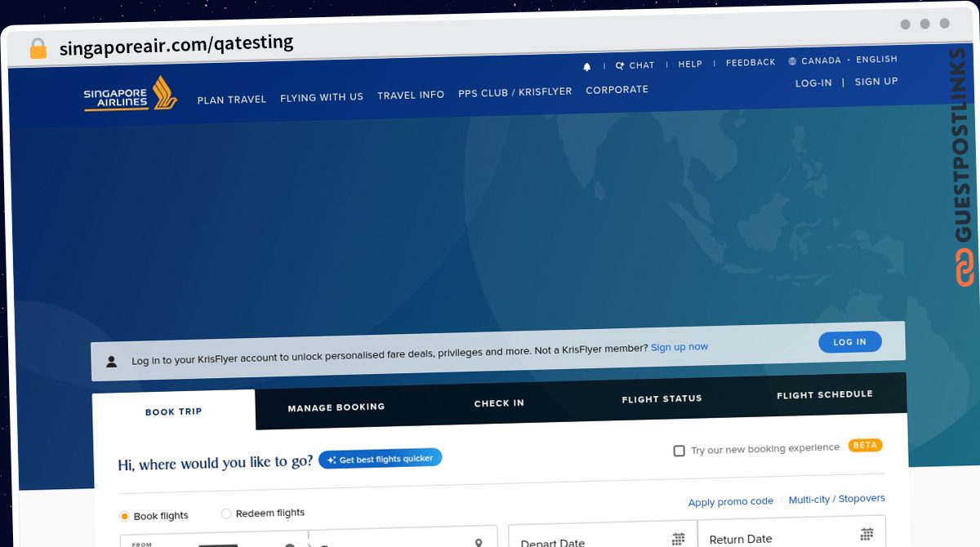Screen dimensions: 980x547
Task: Open the Log-in link in header
Action: pos(813,82)
